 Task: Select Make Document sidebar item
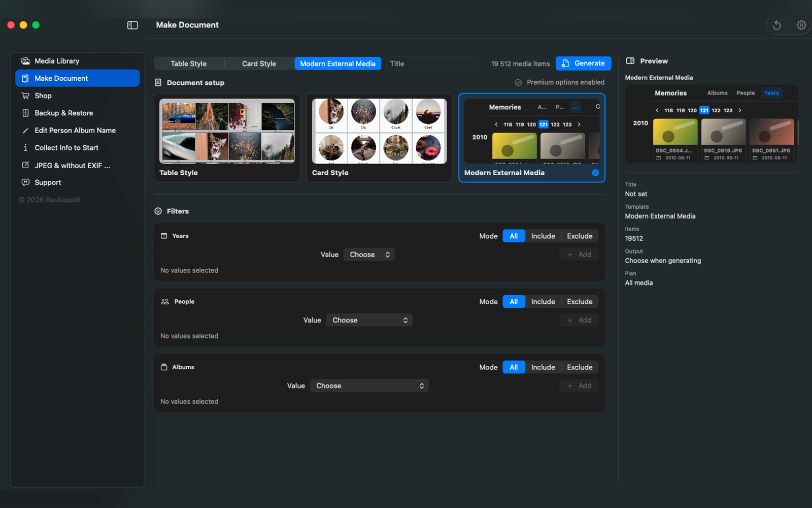[78, 78]
